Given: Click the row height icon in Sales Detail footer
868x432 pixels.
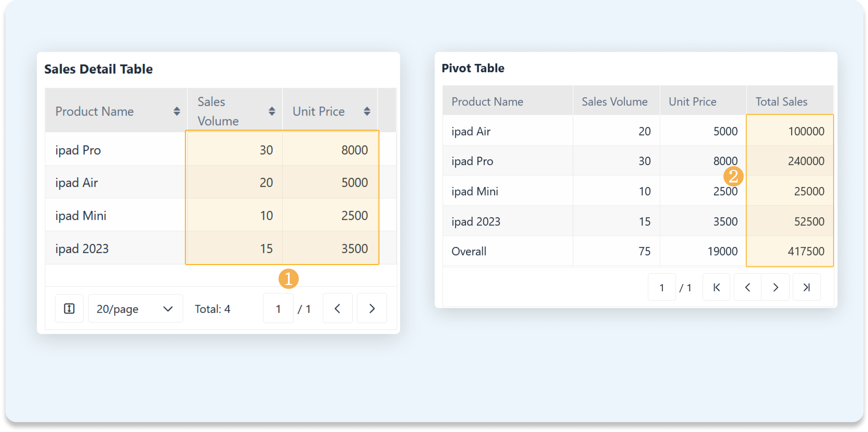Looking at the screenshot, I should click(x=69, y=309).
